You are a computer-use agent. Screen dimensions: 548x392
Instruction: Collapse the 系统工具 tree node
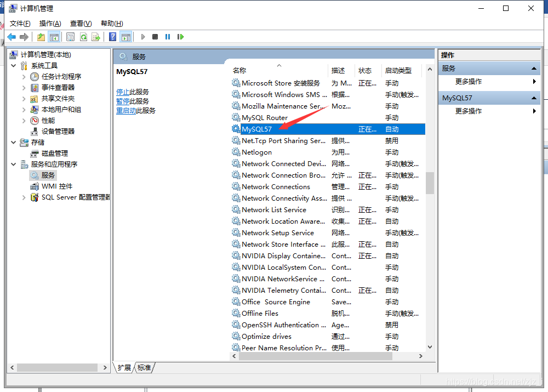pyautogui.click(x=13, y=66)
